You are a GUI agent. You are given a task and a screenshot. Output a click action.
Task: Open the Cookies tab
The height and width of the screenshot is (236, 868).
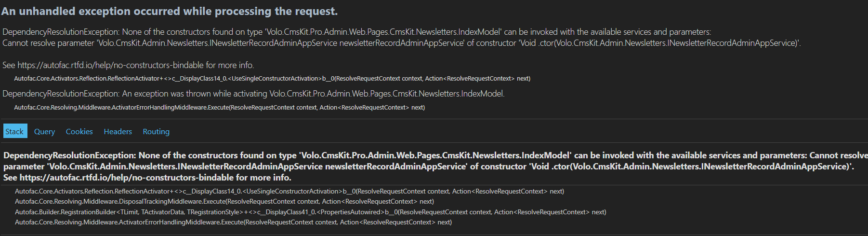click(79, 131)
